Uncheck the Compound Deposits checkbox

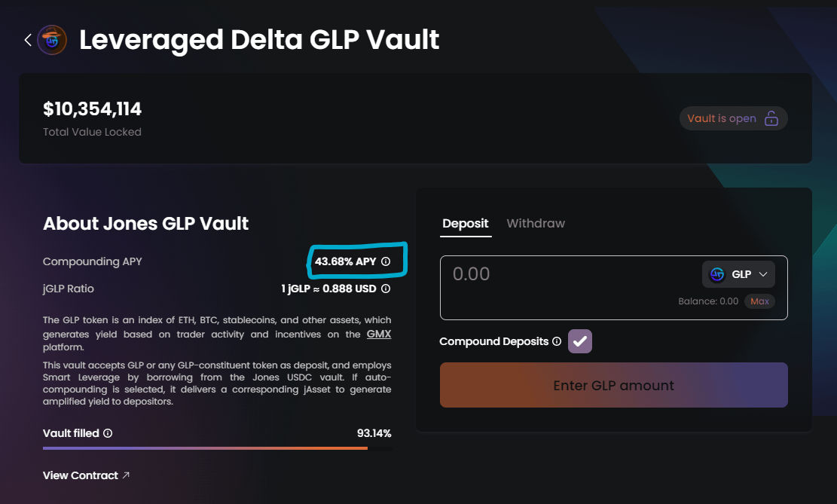[x=580, y=341]
